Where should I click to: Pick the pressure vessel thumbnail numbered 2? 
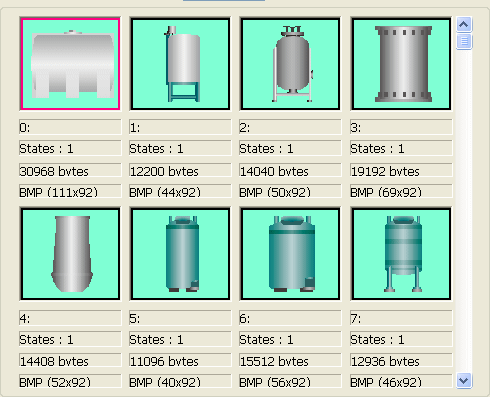290,64
